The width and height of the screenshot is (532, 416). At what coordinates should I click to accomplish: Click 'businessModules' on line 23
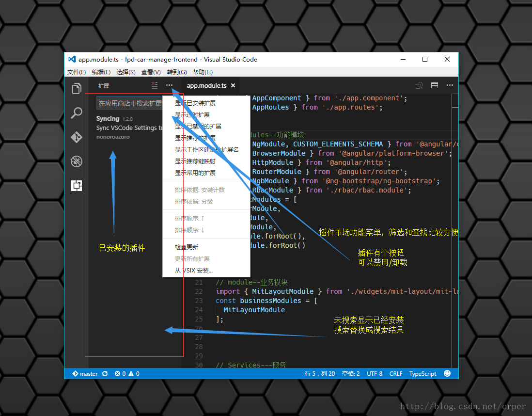(270, 301)
